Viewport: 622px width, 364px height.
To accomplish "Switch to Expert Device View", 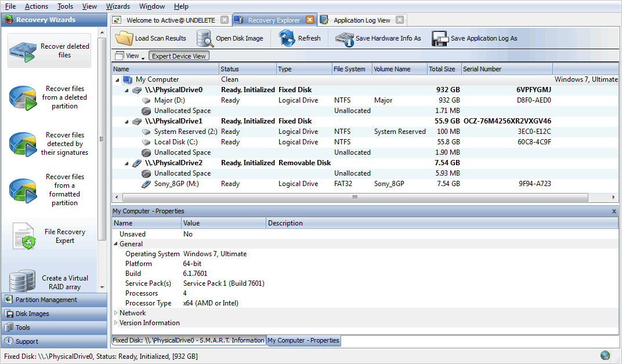I will (x=179, y=56).
